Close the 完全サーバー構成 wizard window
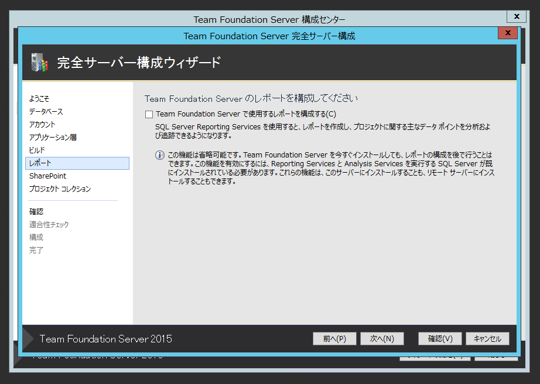This screenshot has height=384, width=540. (x=508, y=33)
